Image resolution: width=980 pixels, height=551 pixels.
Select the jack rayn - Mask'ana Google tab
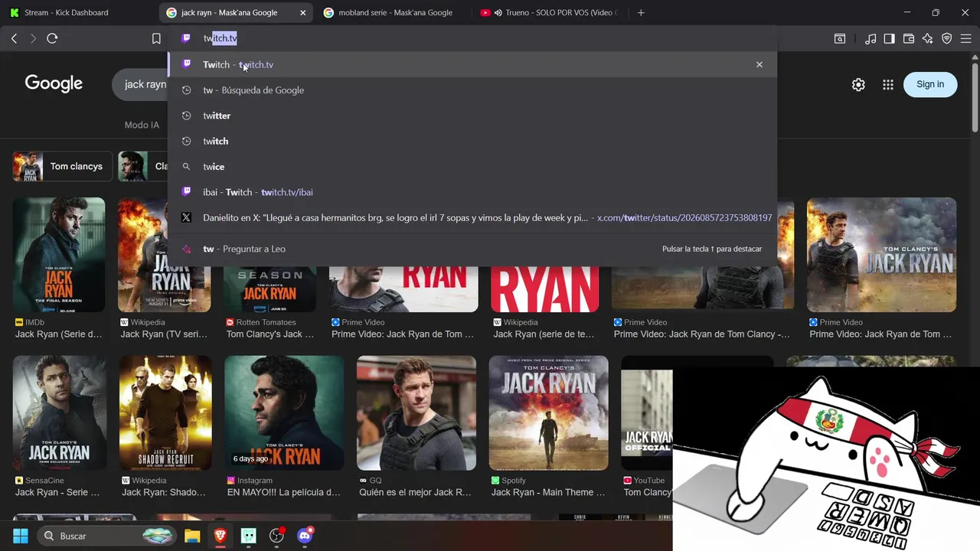(x=237, y=12)
